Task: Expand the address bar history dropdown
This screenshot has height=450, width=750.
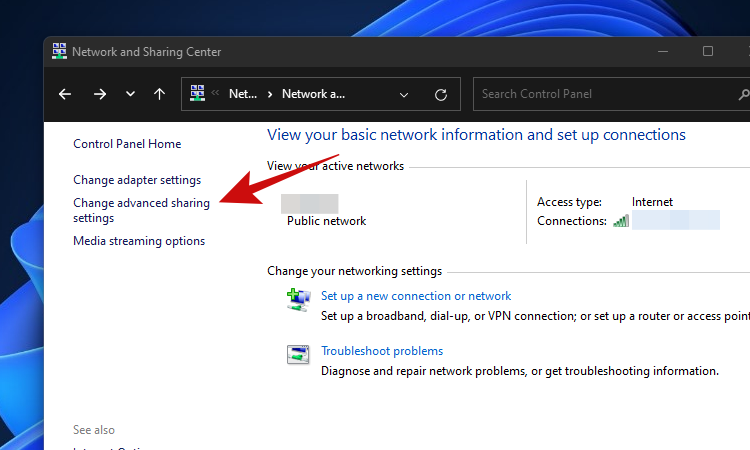Action: pyautogui.click(x=404, y=95)
